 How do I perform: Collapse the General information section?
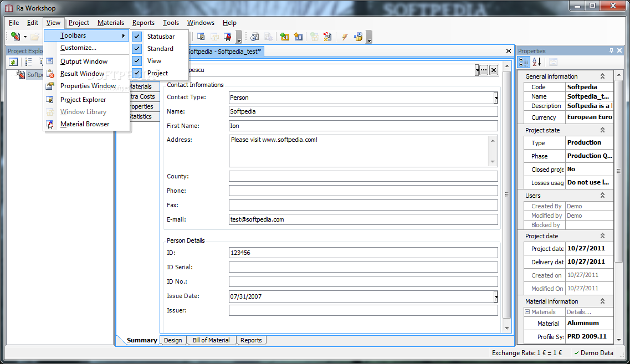pos(602,76)
